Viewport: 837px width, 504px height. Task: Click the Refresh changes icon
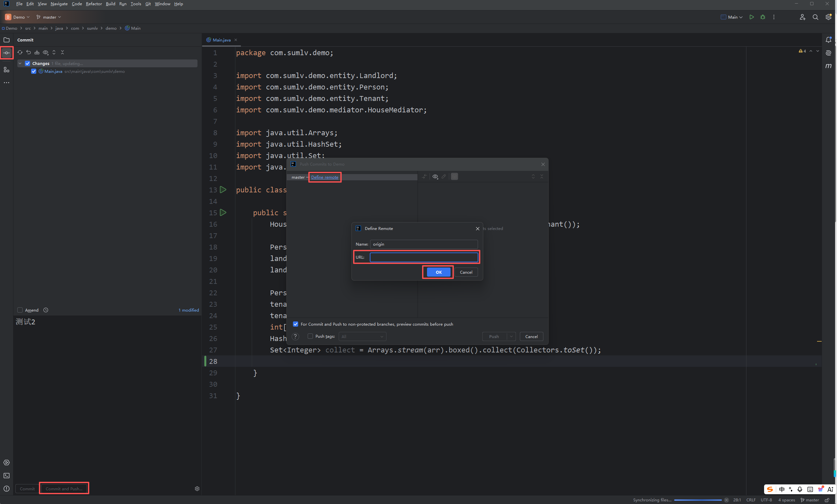[x=20, y=52]
